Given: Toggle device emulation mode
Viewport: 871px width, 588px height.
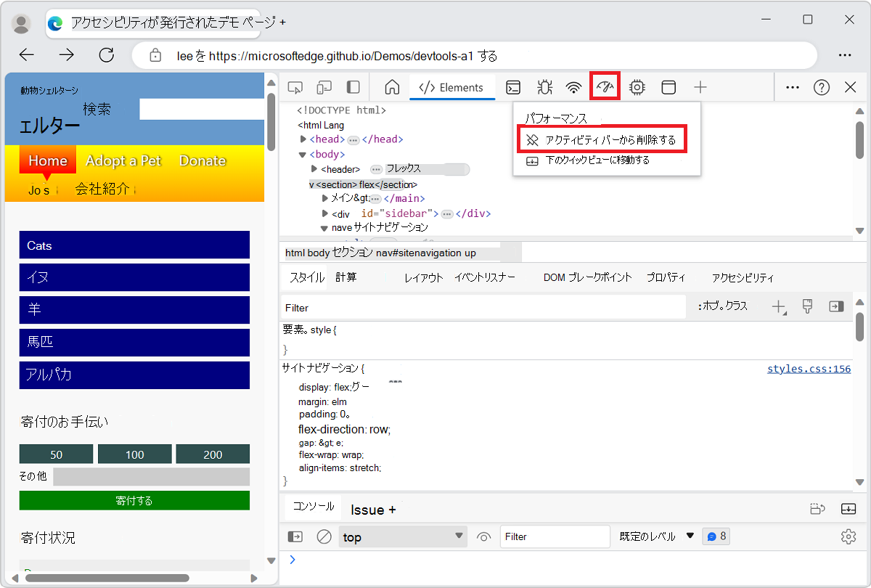Looking at the screenshot, I should click(324, 87).
